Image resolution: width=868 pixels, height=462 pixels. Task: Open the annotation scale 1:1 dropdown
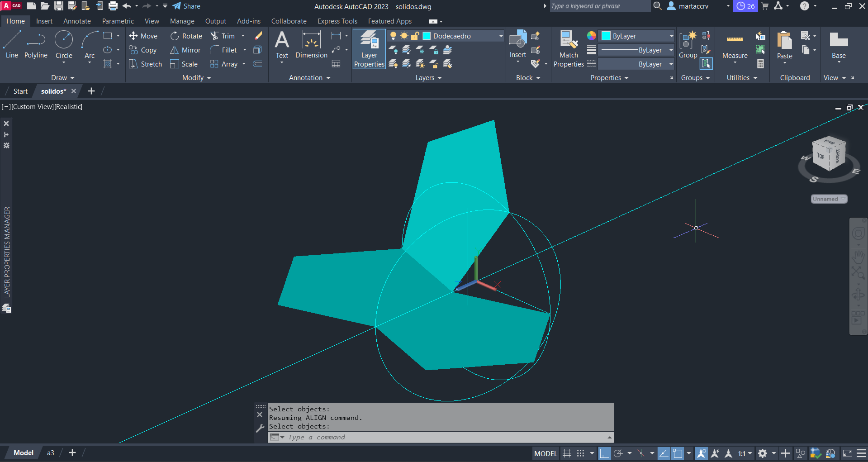(x=745, y=453)
